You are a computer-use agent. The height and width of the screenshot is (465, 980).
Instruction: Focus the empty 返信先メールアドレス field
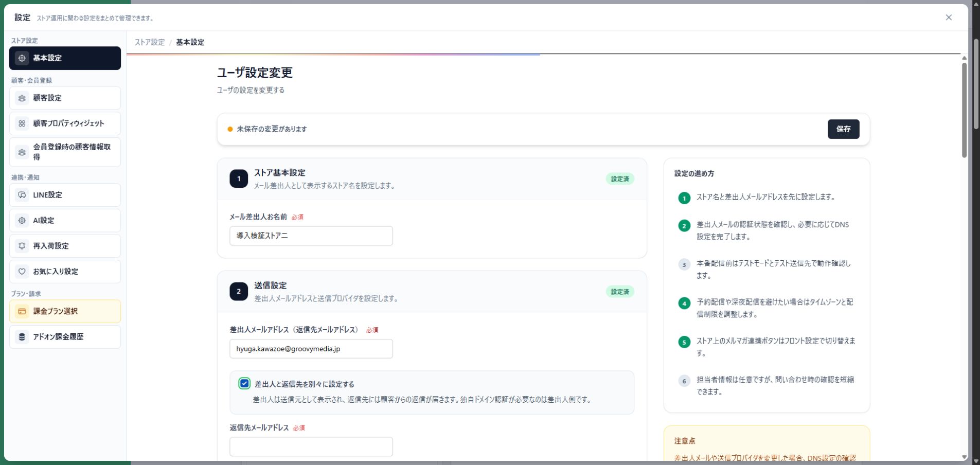[311, 446]
